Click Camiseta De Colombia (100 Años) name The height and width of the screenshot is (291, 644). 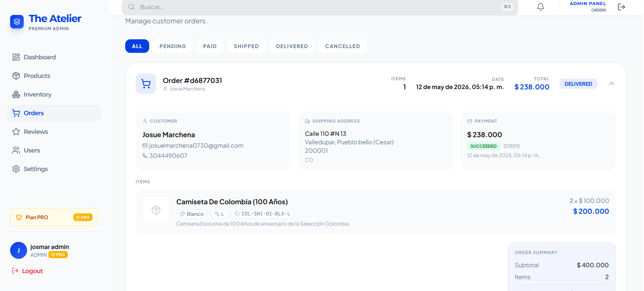point(232,202)
